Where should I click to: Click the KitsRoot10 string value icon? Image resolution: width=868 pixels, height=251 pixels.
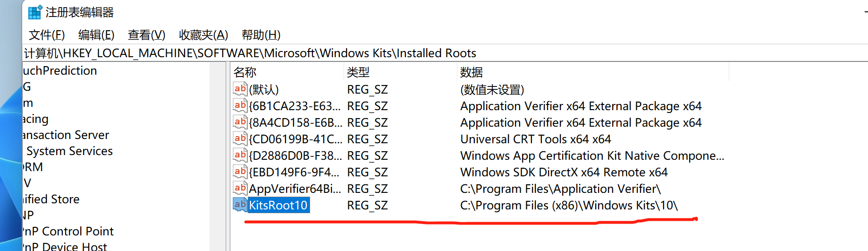[240, 204]
